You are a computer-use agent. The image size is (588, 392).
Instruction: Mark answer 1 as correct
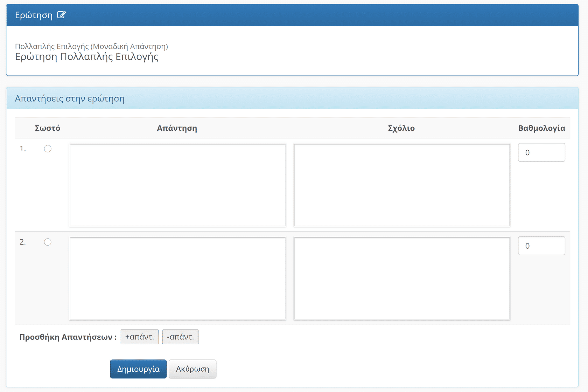coord(48,149)
